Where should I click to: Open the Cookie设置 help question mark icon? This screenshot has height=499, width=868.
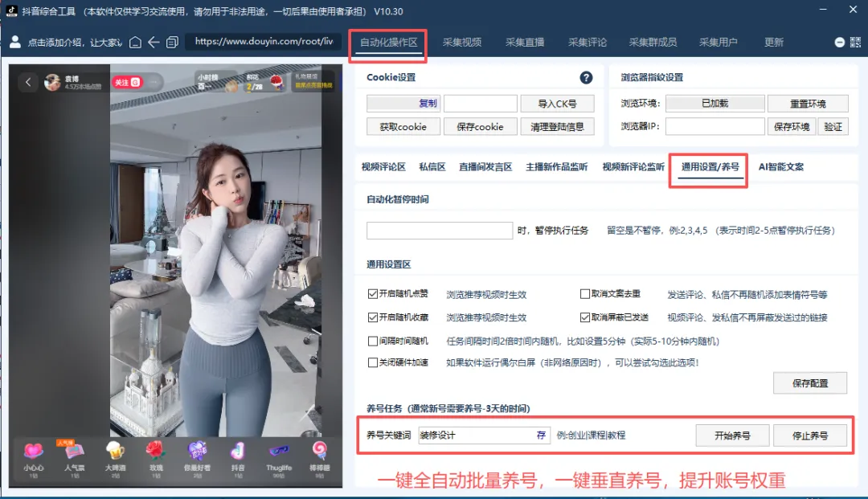pos(586,77)
